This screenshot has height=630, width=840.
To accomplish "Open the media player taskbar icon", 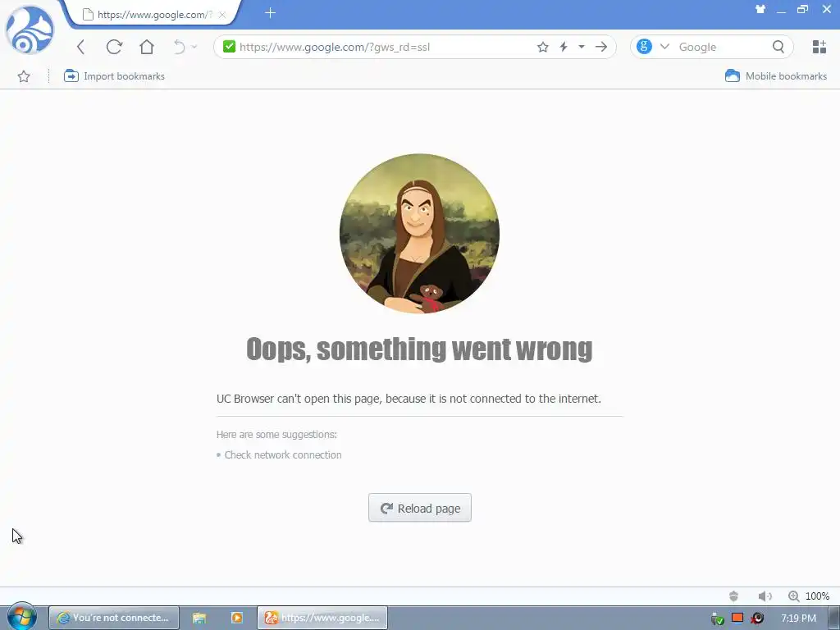I will (x=236, y=618).
